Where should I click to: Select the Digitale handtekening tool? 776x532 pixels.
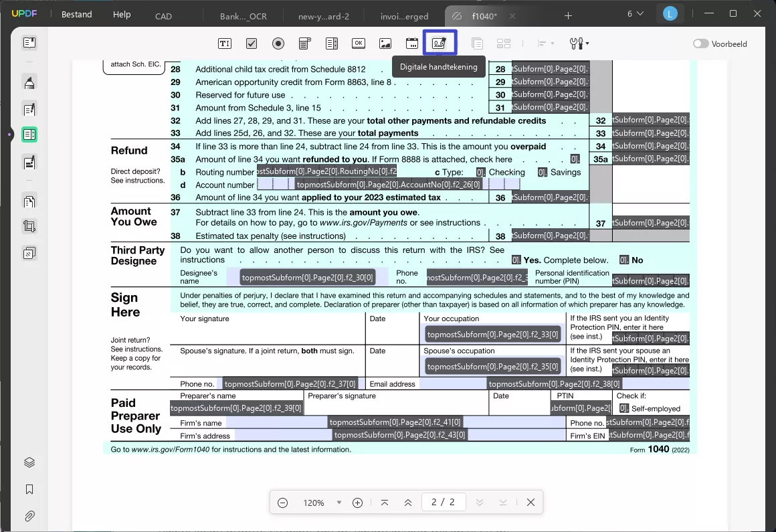[440, 43]
